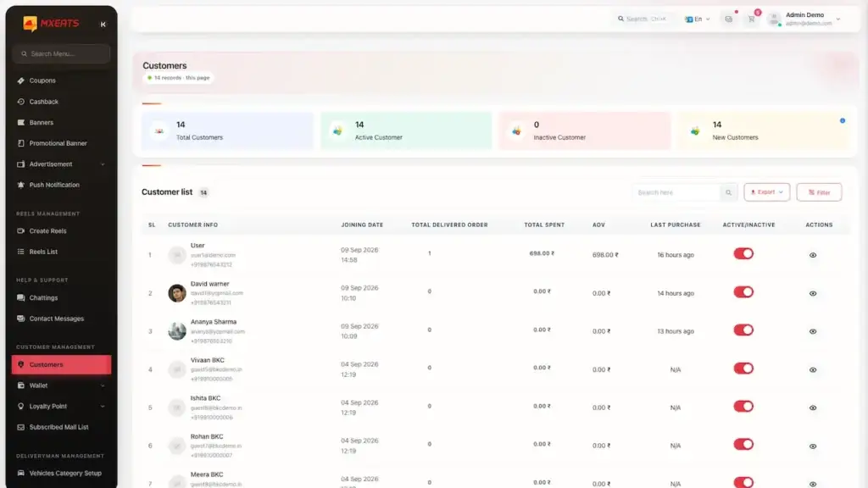Screen dimensions: 868x488
Task: Toggle active status for customer User
Action: coord(743,253)
